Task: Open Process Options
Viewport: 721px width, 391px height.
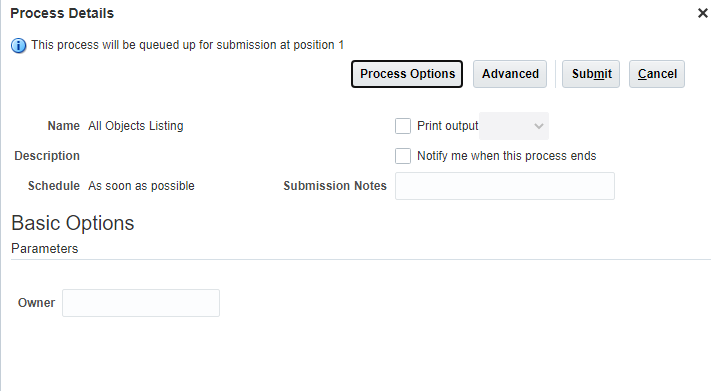Action: pos(407,74)
